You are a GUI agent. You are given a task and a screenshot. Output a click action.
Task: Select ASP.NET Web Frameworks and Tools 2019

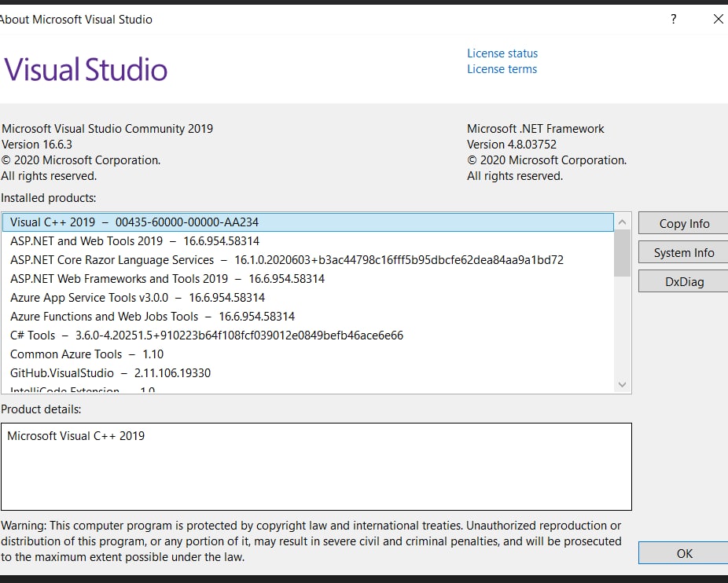coord(308,279)
